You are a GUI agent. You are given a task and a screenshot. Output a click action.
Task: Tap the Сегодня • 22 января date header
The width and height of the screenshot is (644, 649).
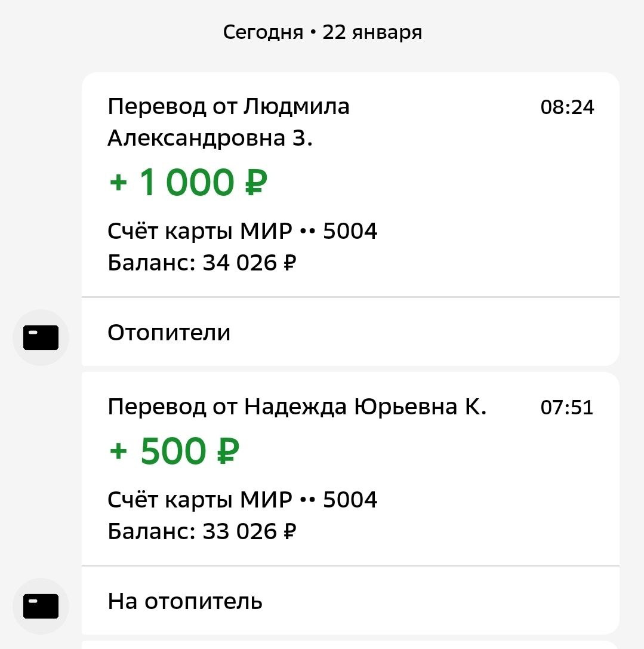[322, 32]
